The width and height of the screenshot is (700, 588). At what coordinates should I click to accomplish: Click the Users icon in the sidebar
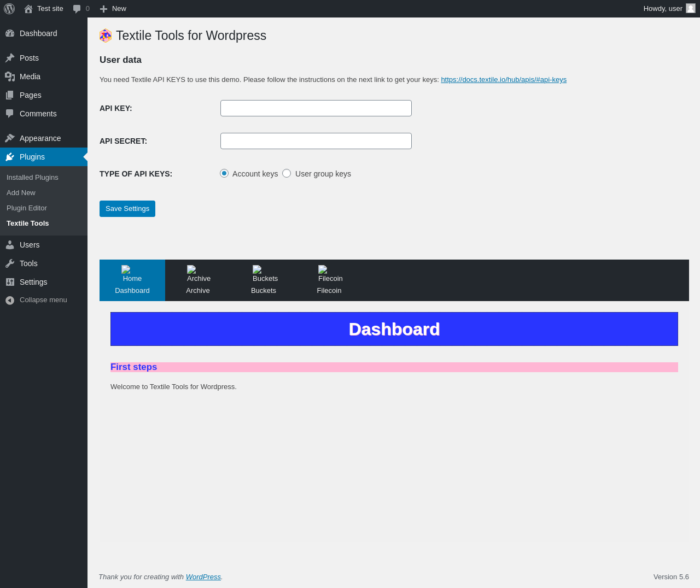10,245
